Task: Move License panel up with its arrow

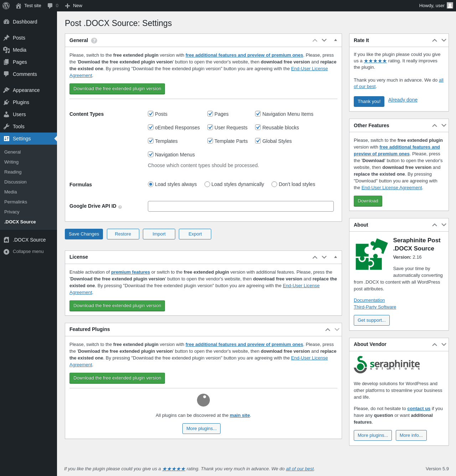Action: (315, 257)
